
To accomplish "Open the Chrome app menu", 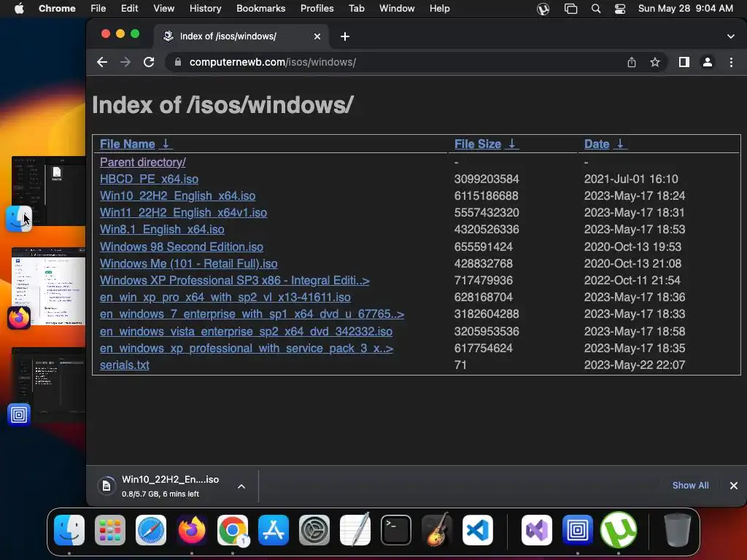I will pos(57,9).
